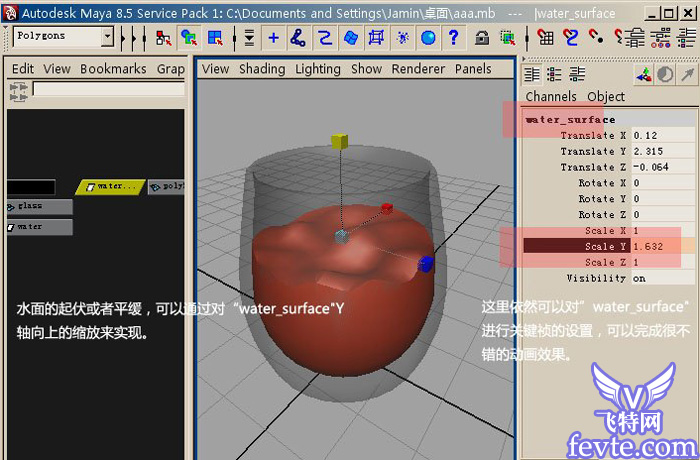Click blue Z-axis scale handle cube
Image resolution: width=700 pixels, height=460 pixels.
[x=425, y=263]
